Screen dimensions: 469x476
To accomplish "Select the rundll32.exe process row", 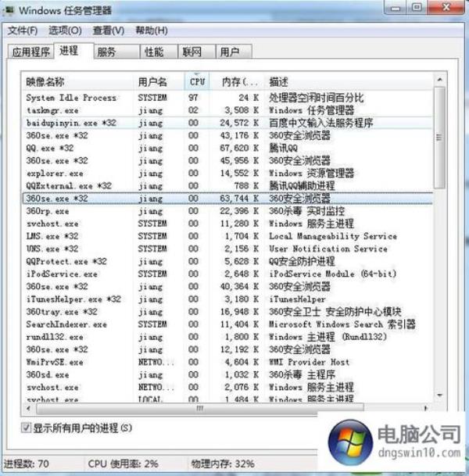I will (x=227, y=337).
